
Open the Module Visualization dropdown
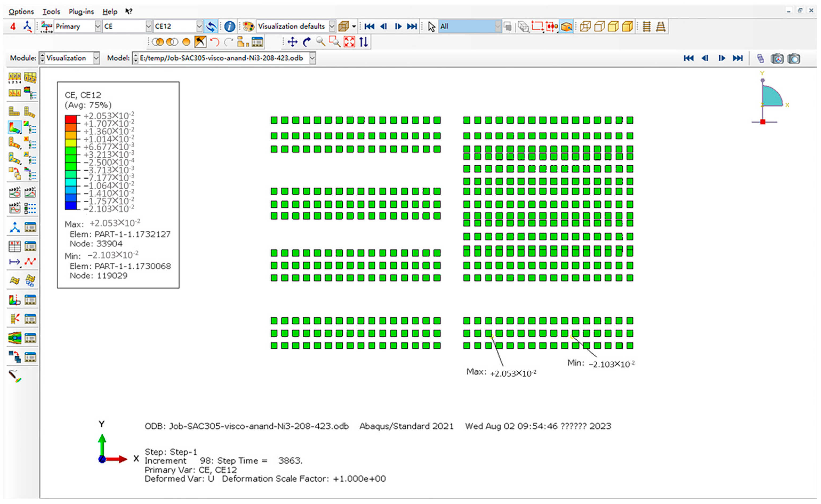point(96,58)
